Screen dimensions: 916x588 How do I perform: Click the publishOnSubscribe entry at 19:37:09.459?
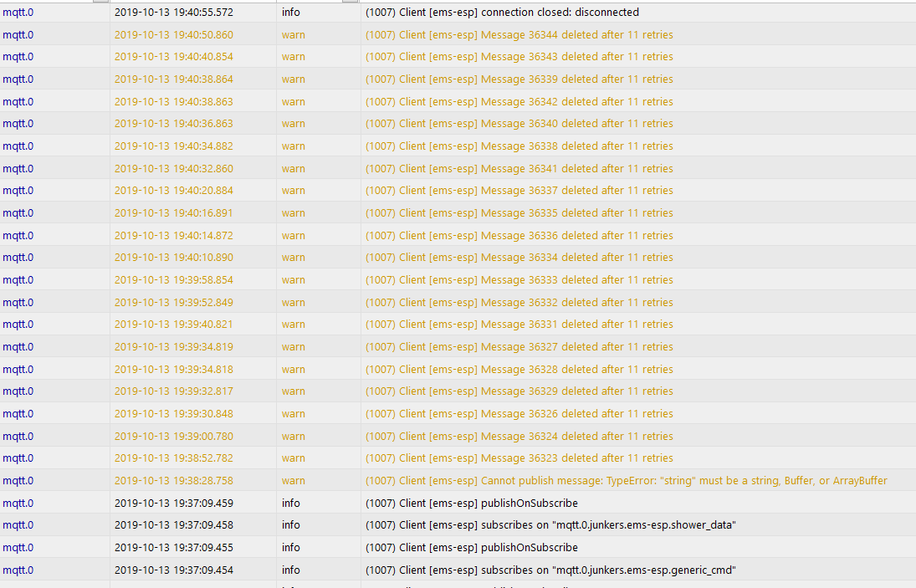pos(472,503)
